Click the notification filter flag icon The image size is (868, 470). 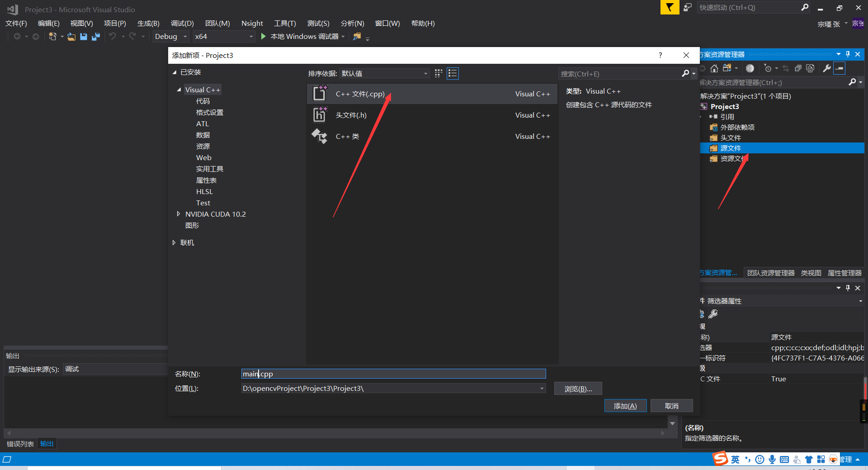[x=670, y=7]
